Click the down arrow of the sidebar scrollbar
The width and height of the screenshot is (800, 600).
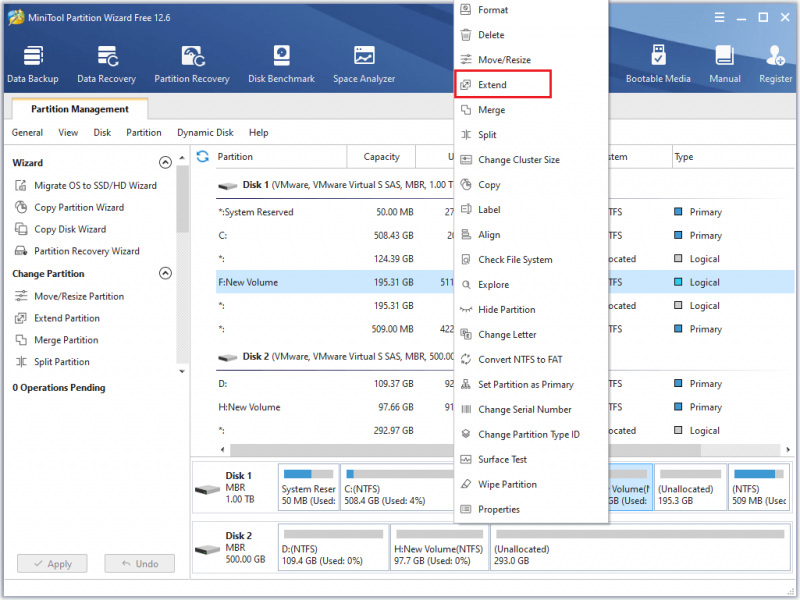point(182,371)
